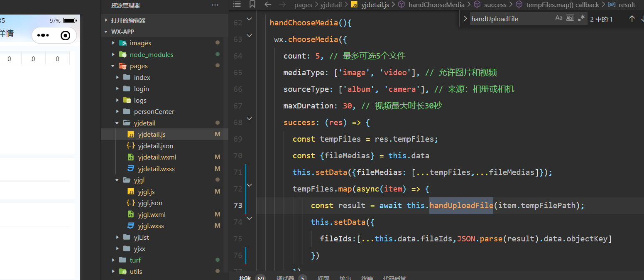
Task: Select the handChooseMedia breadcrumb label
Action: 436,5
